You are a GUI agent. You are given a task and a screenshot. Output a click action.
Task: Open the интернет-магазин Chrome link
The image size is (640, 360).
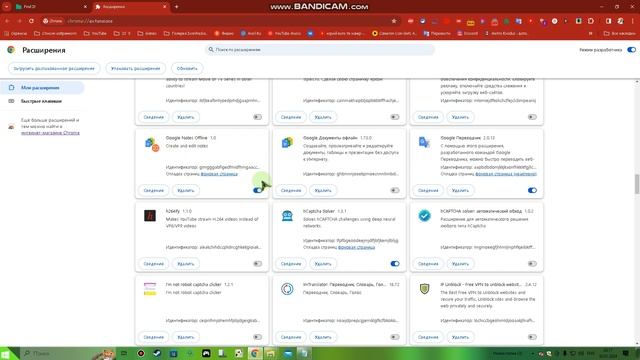(x=50, y=133)
